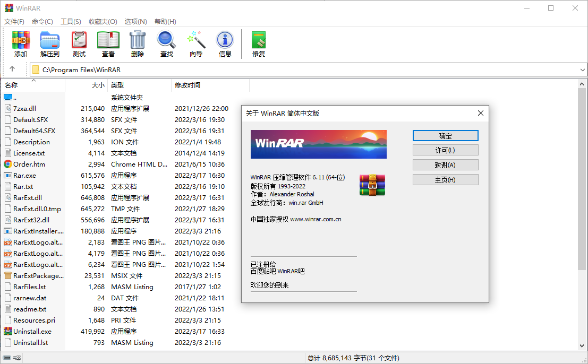This screenshot has width=588, height=364.
Task: Click the 查找 (Find) magnifier icon
Action: tap(166, 40)
